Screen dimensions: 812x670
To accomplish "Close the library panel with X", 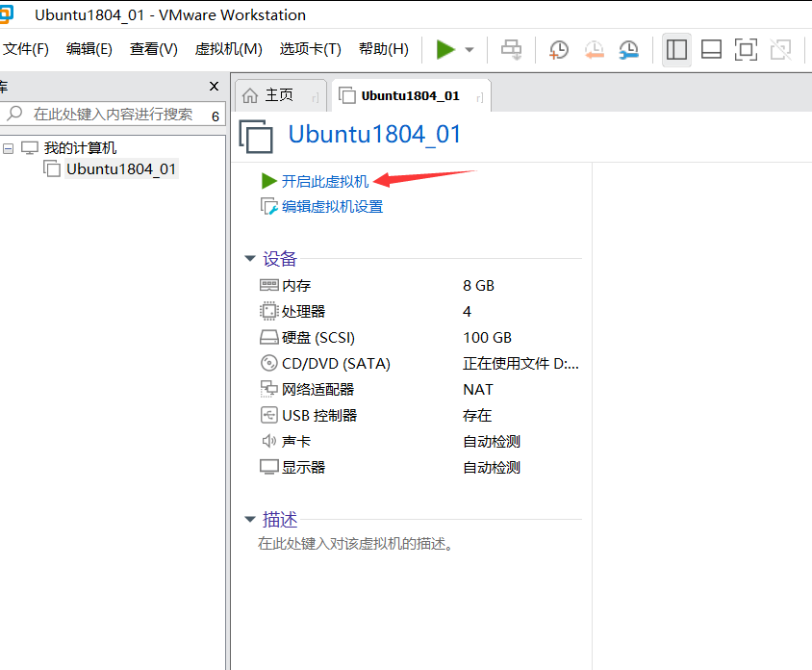I will click(x=214, y=86).
